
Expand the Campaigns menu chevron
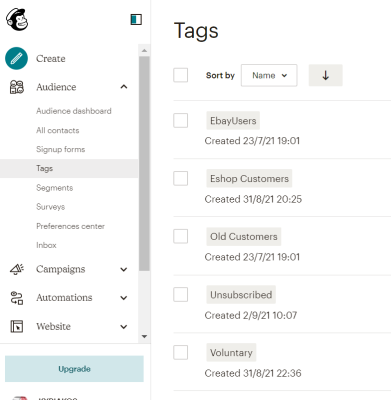pyautogui.click(x=124, y=269)
